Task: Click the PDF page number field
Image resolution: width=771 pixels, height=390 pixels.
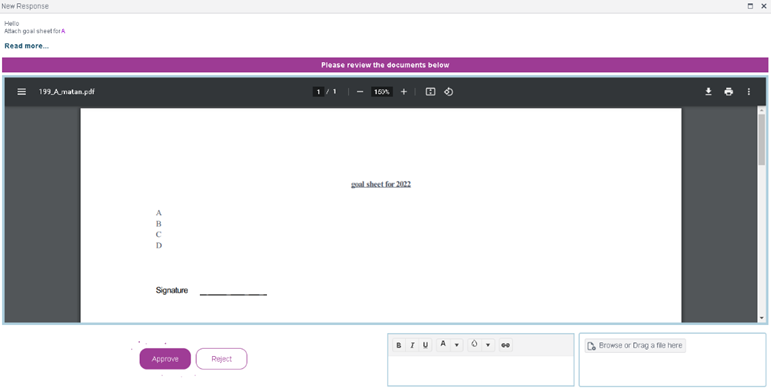Action: tap(318, 92)
